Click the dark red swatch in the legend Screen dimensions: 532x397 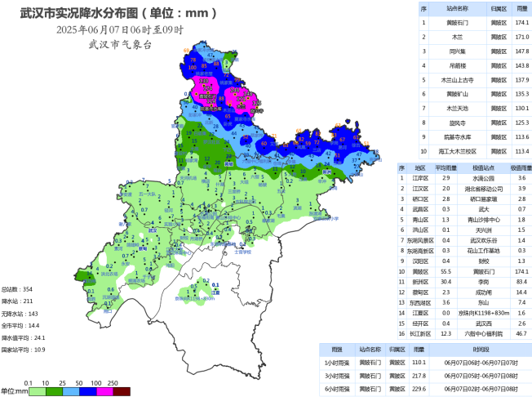121,391
